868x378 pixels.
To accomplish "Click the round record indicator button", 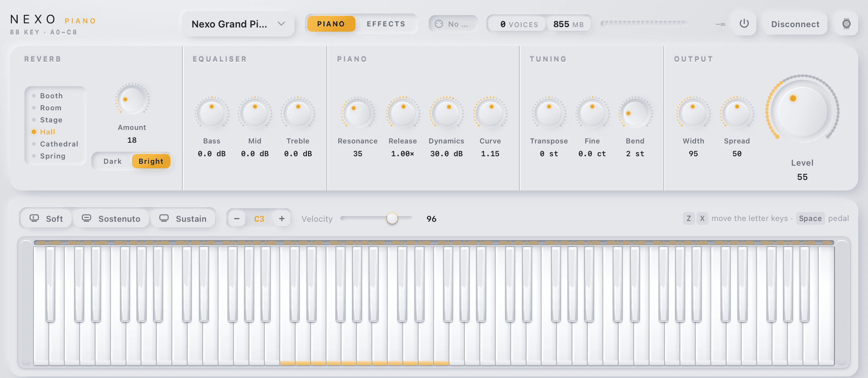I will click(846, 24).
